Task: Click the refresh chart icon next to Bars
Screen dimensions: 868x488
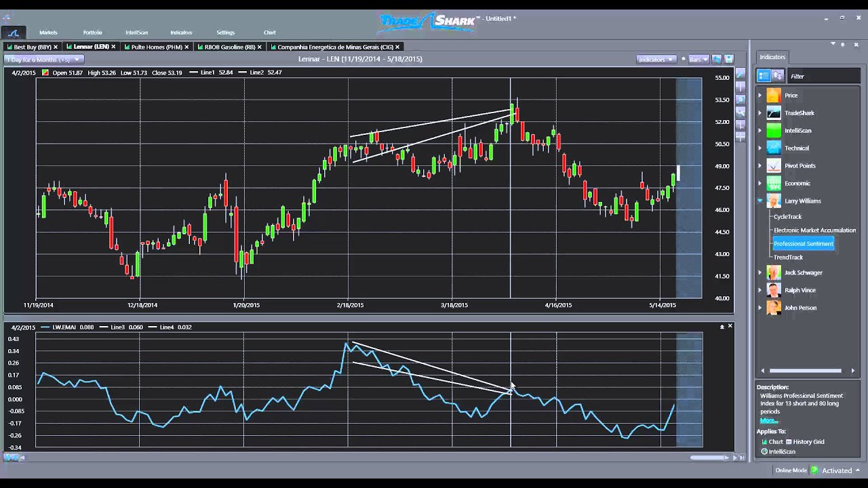Action: pyautogui.click(x=717, y=59)
